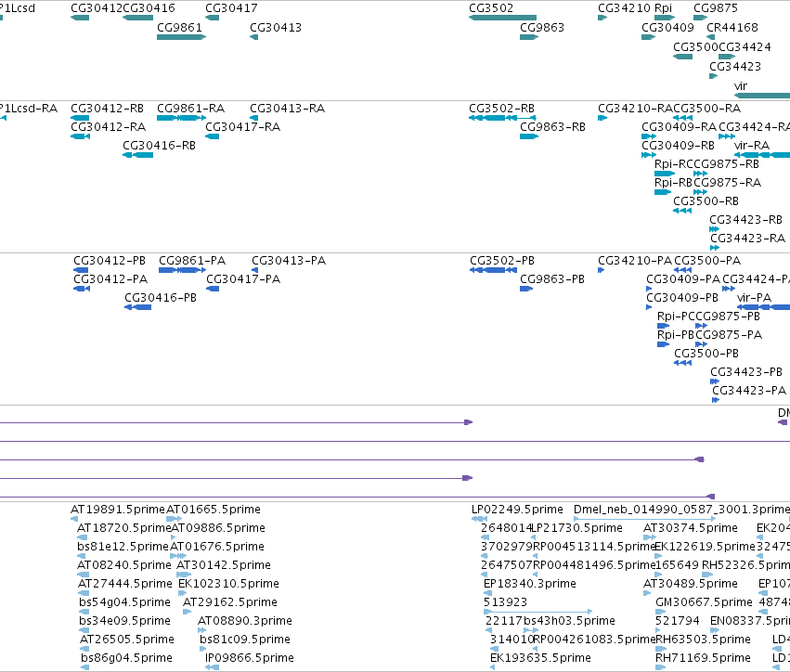Select the EK102310.5prime EST label
Image resolution: width=790 pixels, height=672 pixels.
coord(228,585)
